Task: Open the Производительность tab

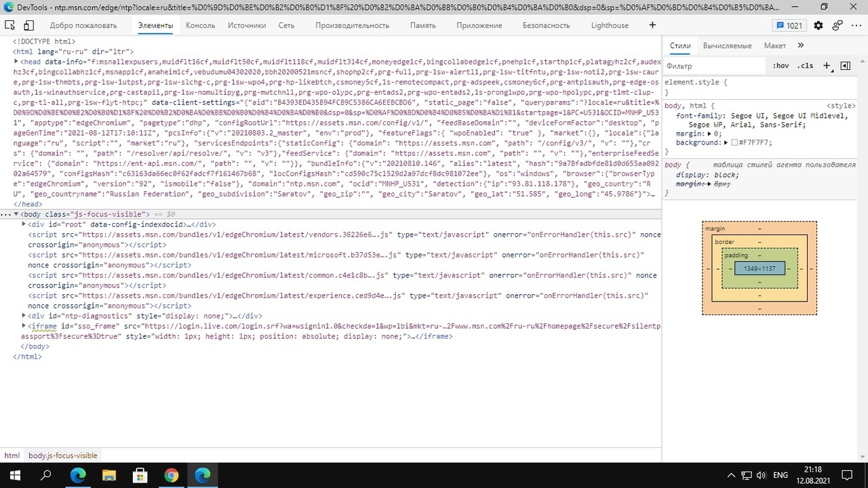Action: pyautogui.click(x=353, y=25)
